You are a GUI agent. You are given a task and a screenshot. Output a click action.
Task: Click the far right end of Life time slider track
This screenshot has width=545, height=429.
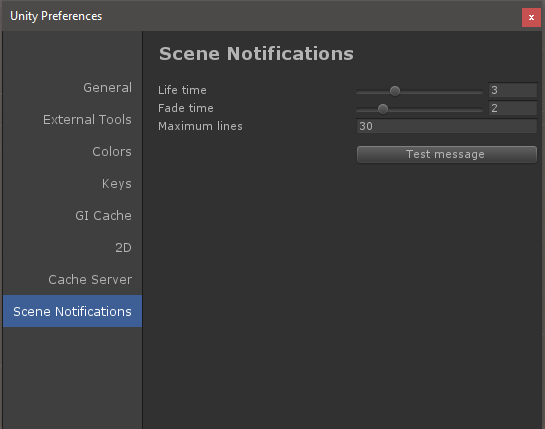[x=481, y=92]
